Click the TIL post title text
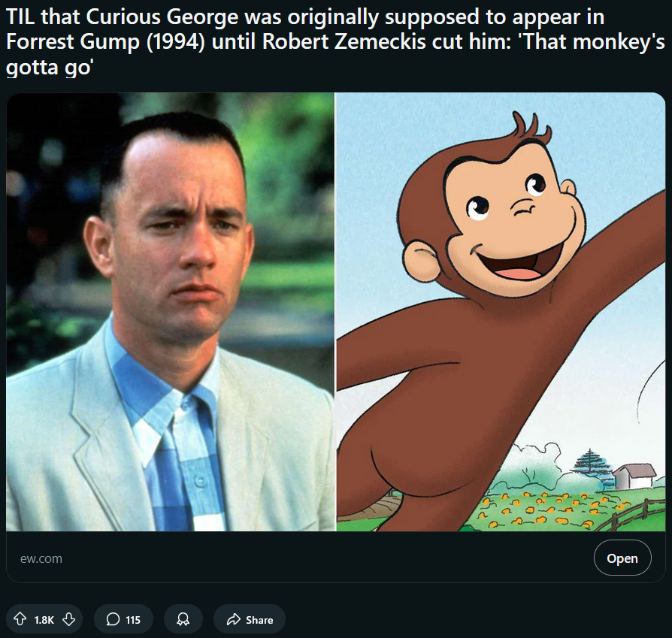This screenshot has height=638, width=672. point(335,41)
